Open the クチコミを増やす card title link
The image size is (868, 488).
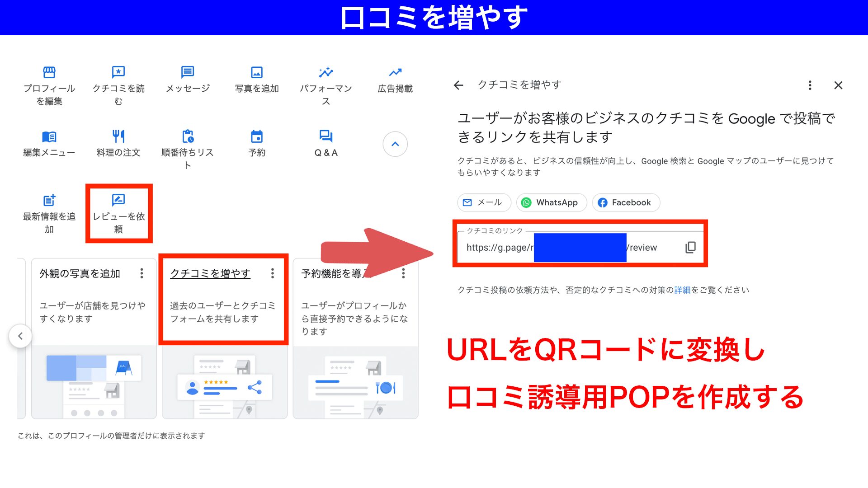click(x=210, y=273)
